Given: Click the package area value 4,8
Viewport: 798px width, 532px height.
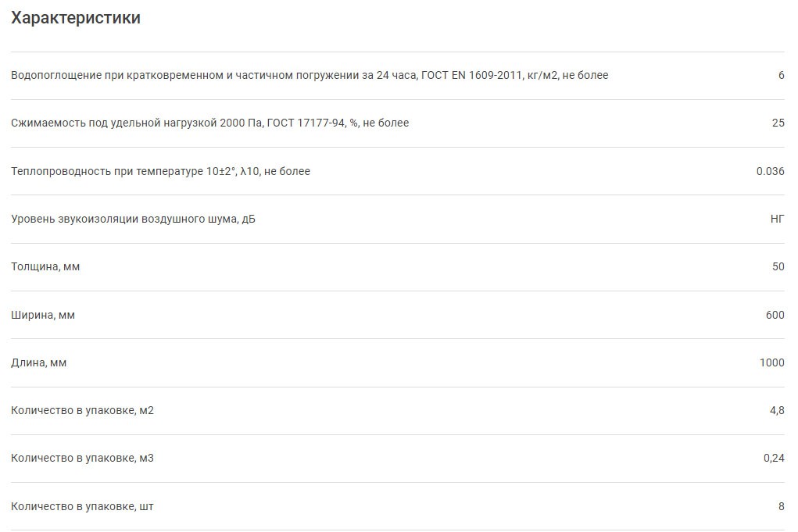Looking at the screenshot, I should [x=777, y=411].
